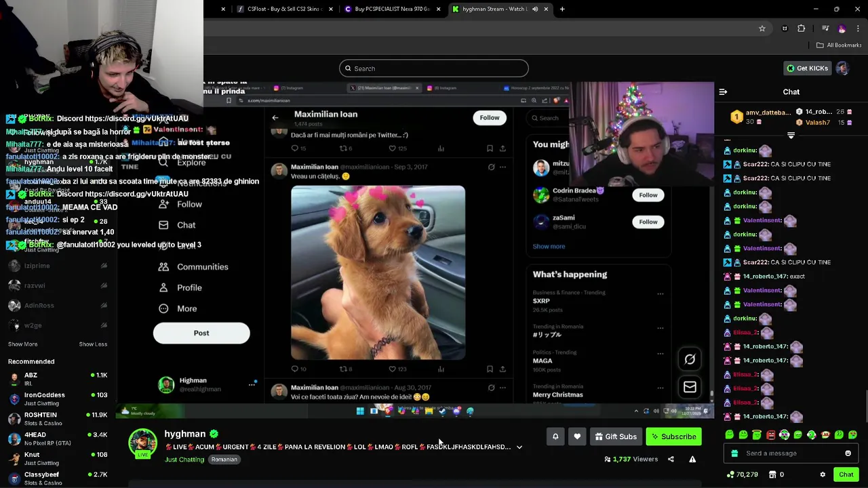Screen dimensions: 868x488
Task: Click Follow button on Maximilian Ioan profile
Action: point(490,118)
